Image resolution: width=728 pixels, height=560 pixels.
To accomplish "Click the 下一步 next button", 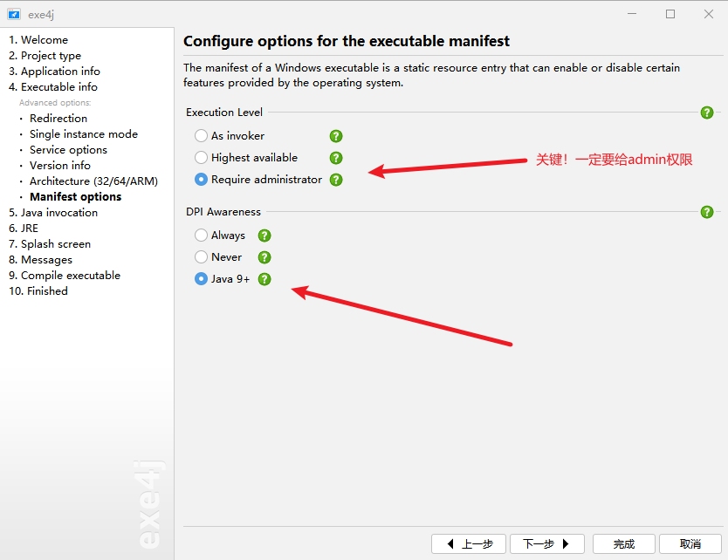I will [x=546, y=544].
